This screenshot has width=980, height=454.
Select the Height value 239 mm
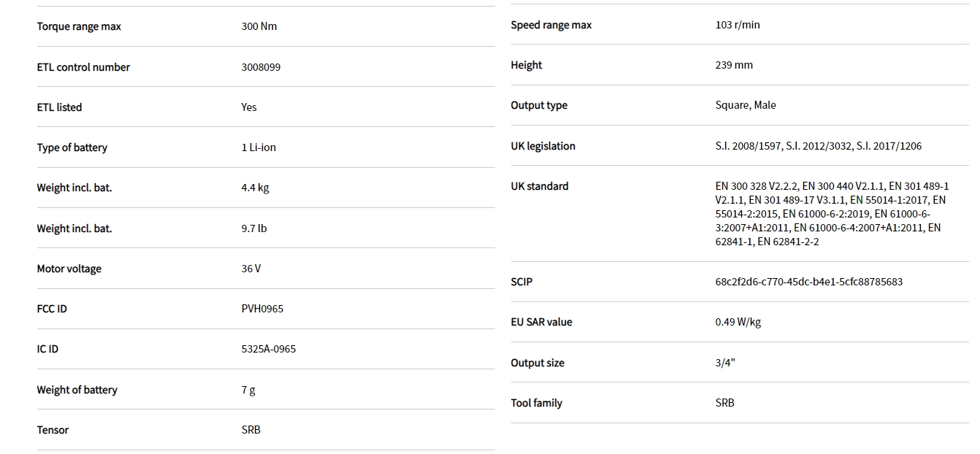(x=734, y=65)
